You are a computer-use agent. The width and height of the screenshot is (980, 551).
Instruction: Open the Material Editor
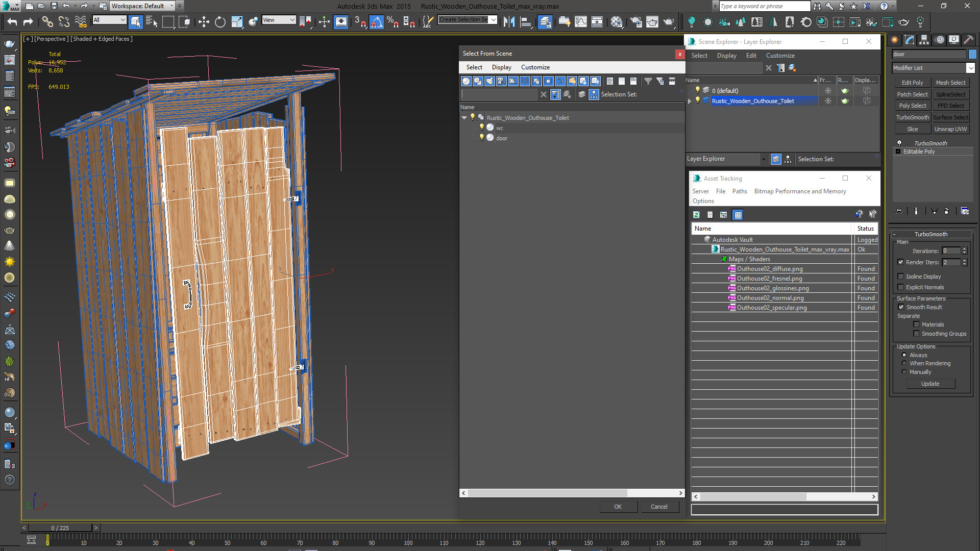[x=617, y=21]
